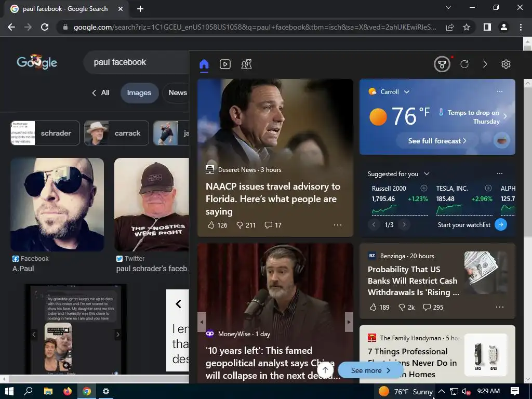Add TESLA, INC. to watchlist
Screen dimensions: 532x399
point(488,188)
